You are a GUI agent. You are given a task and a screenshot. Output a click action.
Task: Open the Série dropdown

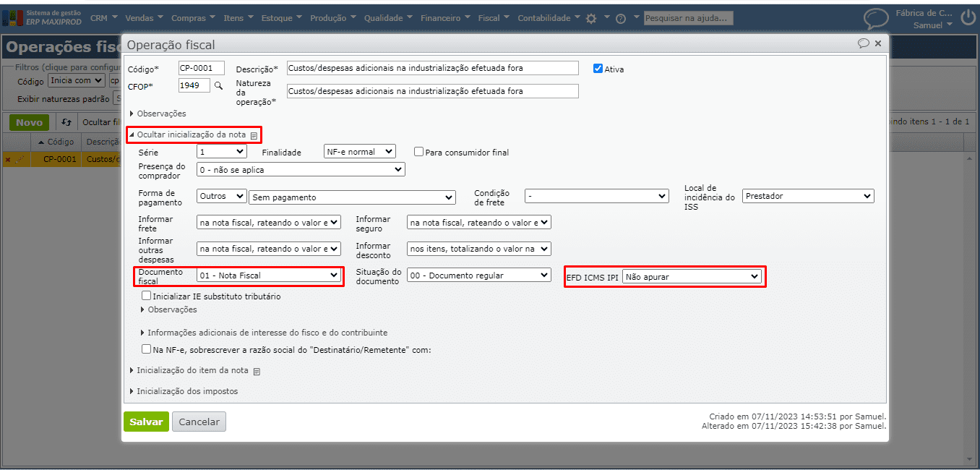click(x=222, y=152)
